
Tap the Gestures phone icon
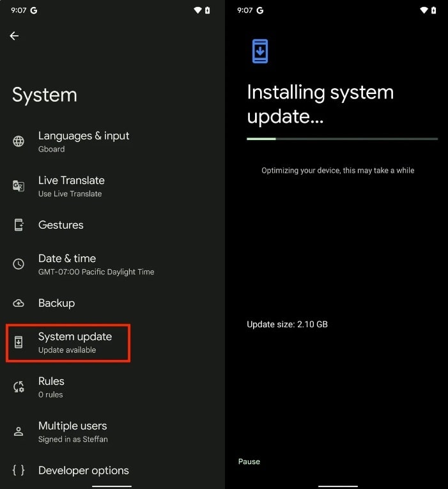pyautogui.click(x=19, y=225)
